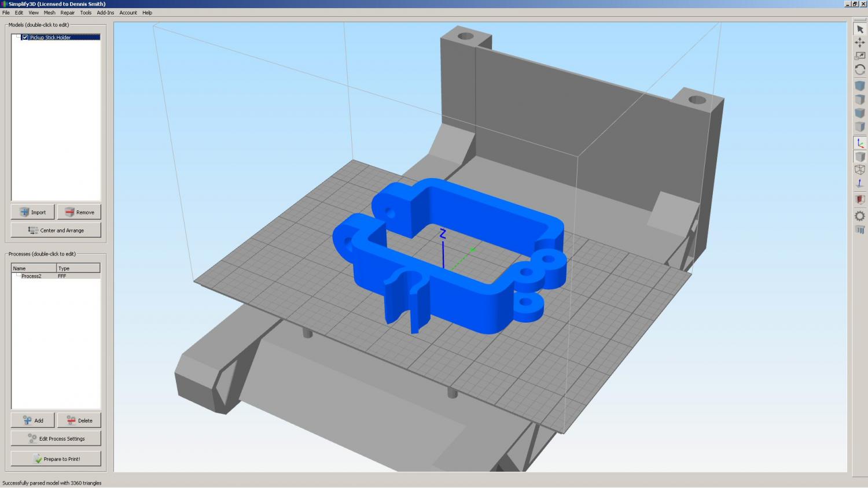Activate the rotate models tool

(x=860, y=69)
